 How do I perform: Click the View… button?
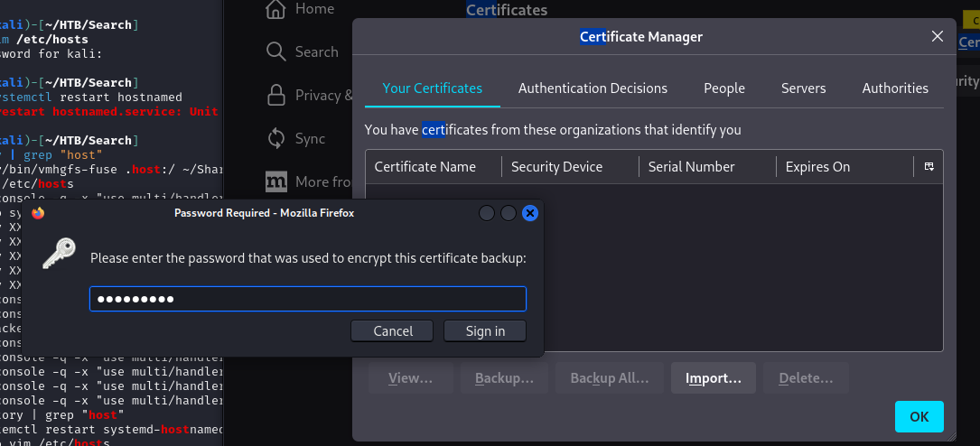coord(411,378)
